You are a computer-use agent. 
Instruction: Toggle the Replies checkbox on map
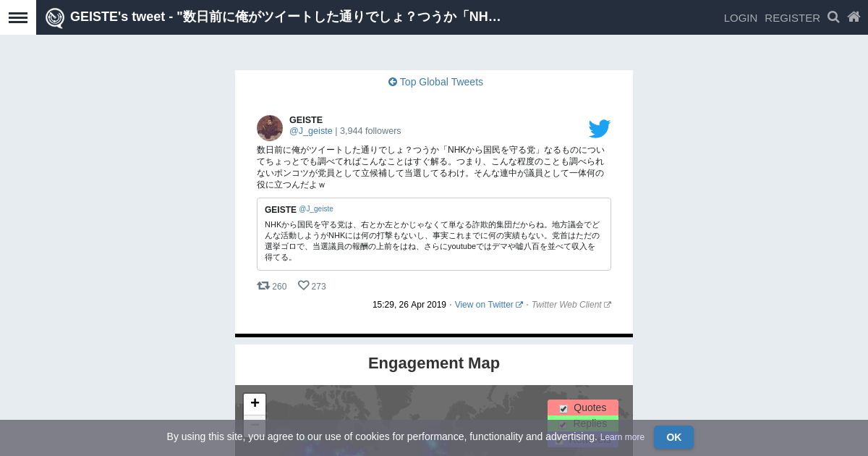click(563, 425)
